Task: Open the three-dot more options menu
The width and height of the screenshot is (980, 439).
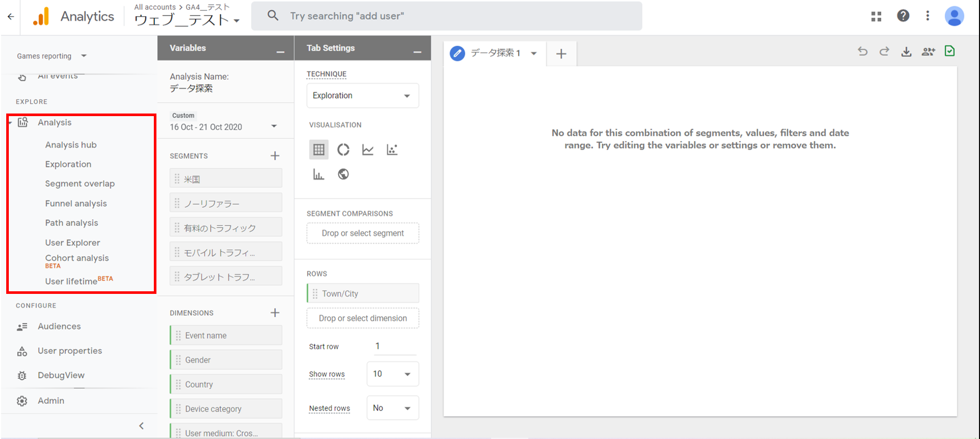Action: tap(928, 16)
